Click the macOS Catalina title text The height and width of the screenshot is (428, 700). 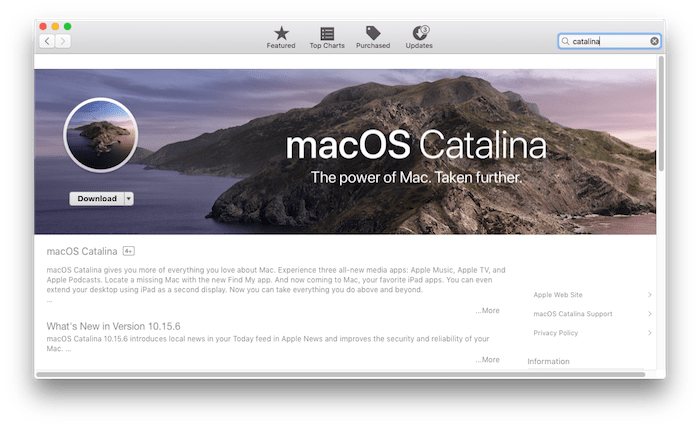[82, 252]
